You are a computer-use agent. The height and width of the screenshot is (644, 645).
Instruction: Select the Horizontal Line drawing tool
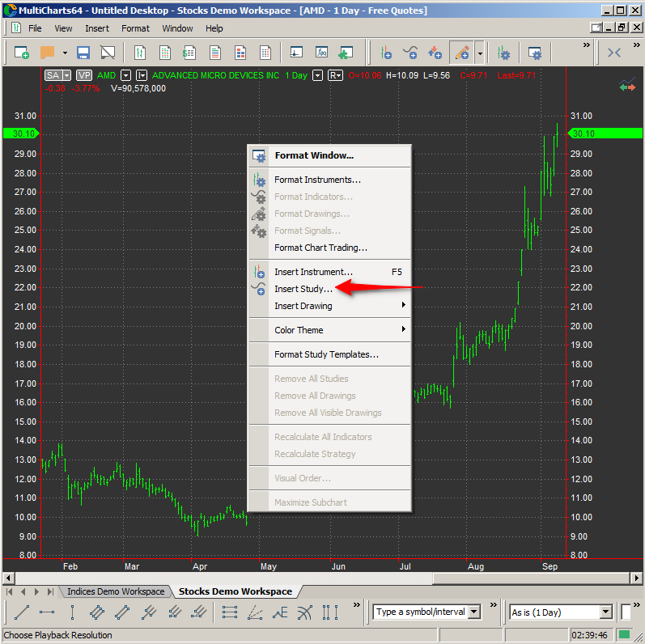click(47, 612)
